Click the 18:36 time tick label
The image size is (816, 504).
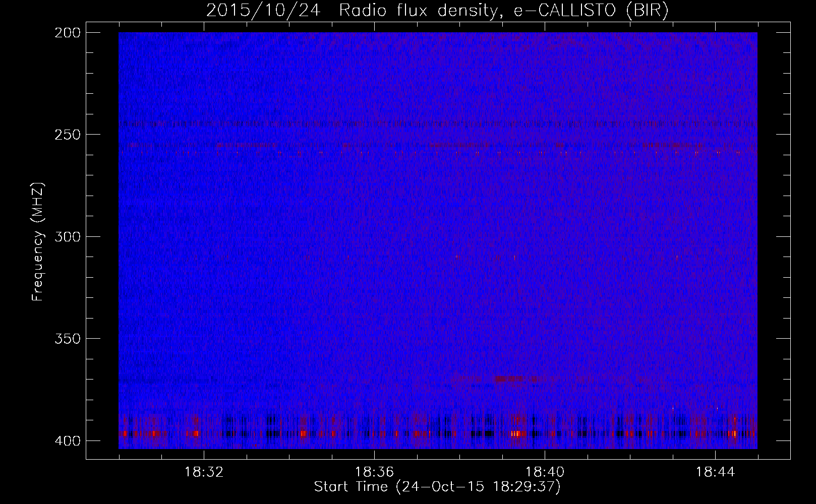[374, 472]
